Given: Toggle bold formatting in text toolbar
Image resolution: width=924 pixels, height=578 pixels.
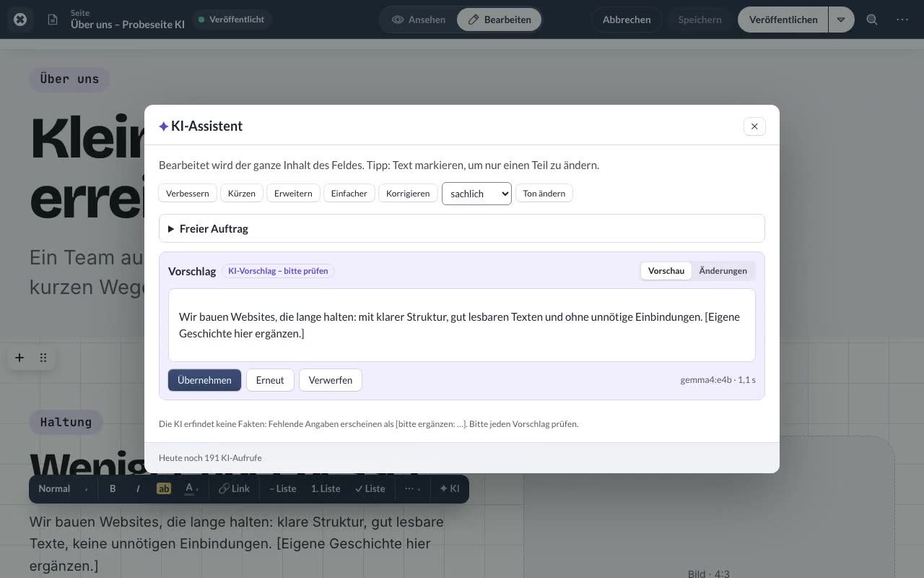Looking at the screenshot, I should pos(113,488).
